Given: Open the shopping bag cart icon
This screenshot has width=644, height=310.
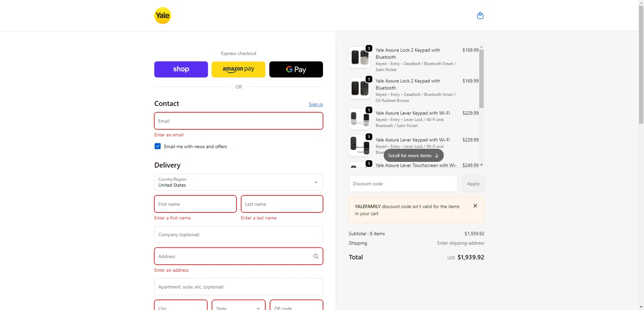Looking at the screenshot, I should pyautogui.click(x=480, y=15).
